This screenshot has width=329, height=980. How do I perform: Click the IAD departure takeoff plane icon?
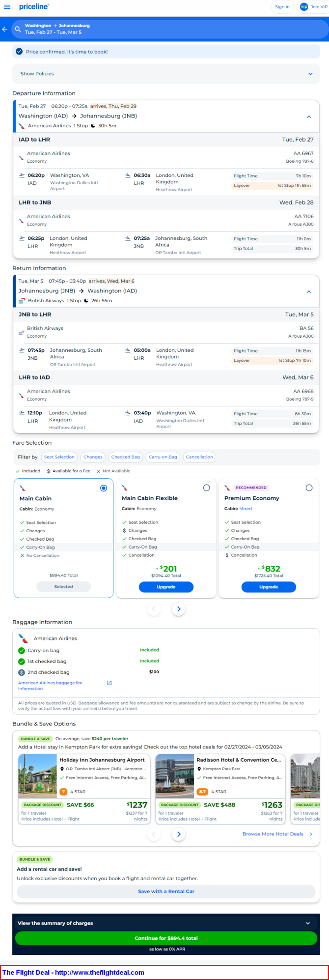point(22,175)
